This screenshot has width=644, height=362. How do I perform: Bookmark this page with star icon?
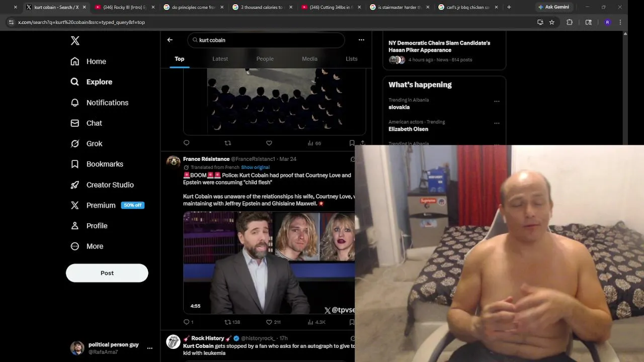pos(552,22)
